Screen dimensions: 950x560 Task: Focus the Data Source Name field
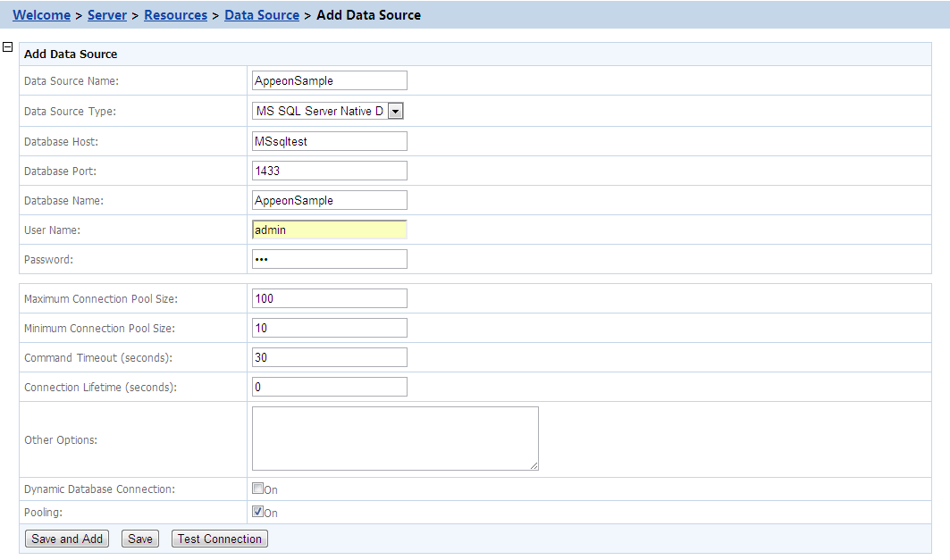point(329,80)
